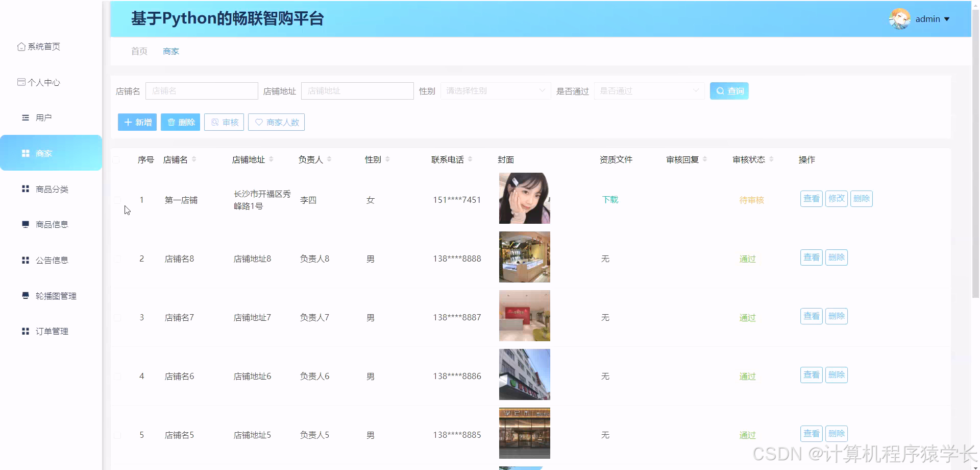
Task: Check the row for 店铺名7
Action: [x=116, y=317]
